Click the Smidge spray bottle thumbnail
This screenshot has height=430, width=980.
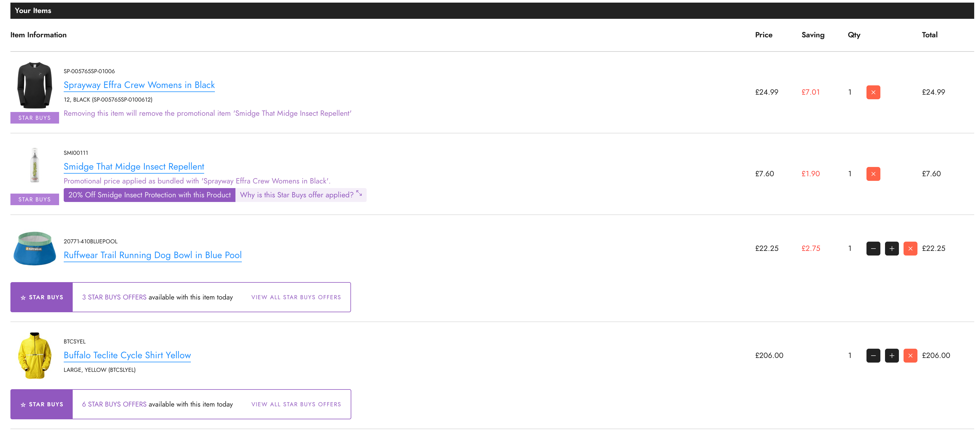tap(35, 165)
